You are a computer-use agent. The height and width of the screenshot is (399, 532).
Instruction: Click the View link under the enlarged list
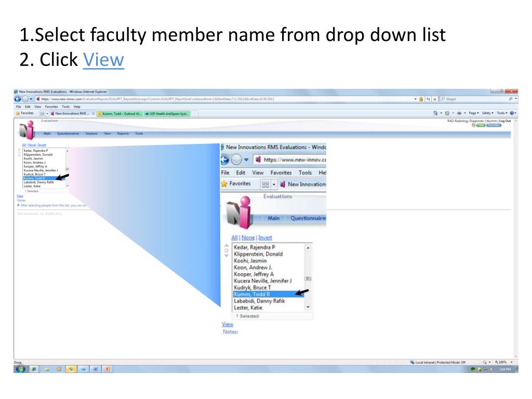[x=228, y=324]
